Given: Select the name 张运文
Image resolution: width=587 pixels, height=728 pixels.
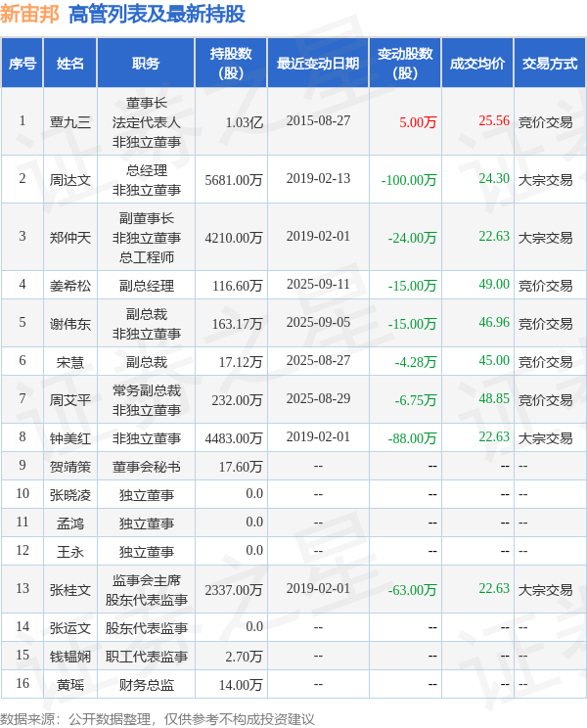Looking at the screenshot, I should click(70, 628).
